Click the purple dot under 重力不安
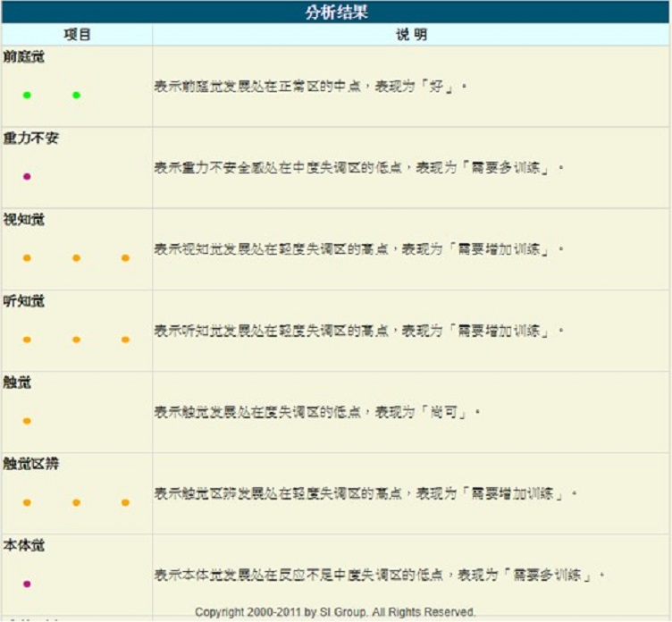Screen dimensions: 672x622 [27, 176]
